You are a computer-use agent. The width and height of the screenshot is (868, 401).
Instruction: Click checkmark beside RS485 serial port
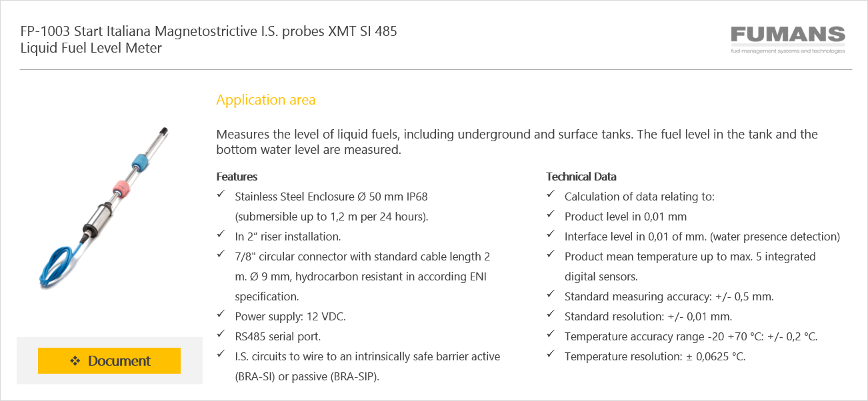pos(221,336)
